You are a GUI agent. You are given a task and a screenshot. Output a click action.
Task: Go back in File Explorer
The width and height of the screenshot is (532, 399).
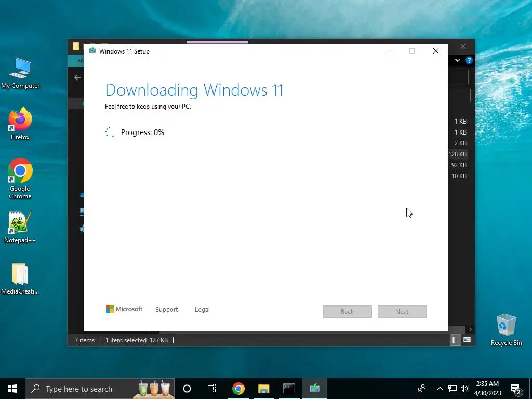(x=77, y=77)
